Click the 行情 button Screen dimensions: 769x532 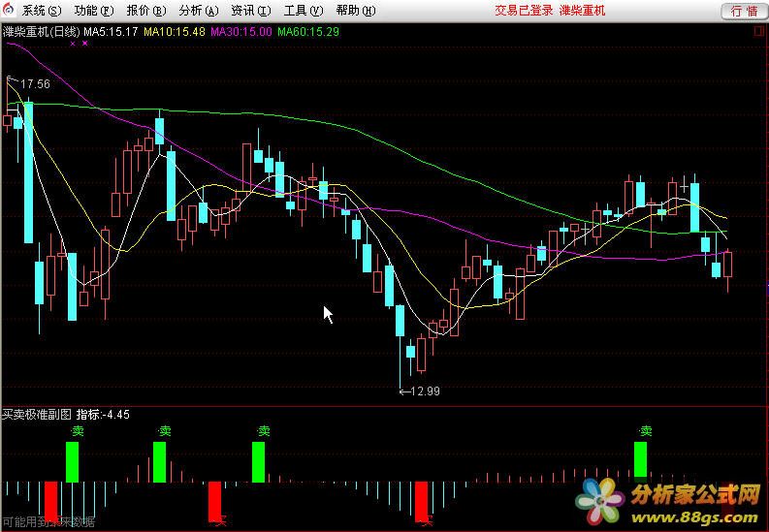(x=744, y=11)
